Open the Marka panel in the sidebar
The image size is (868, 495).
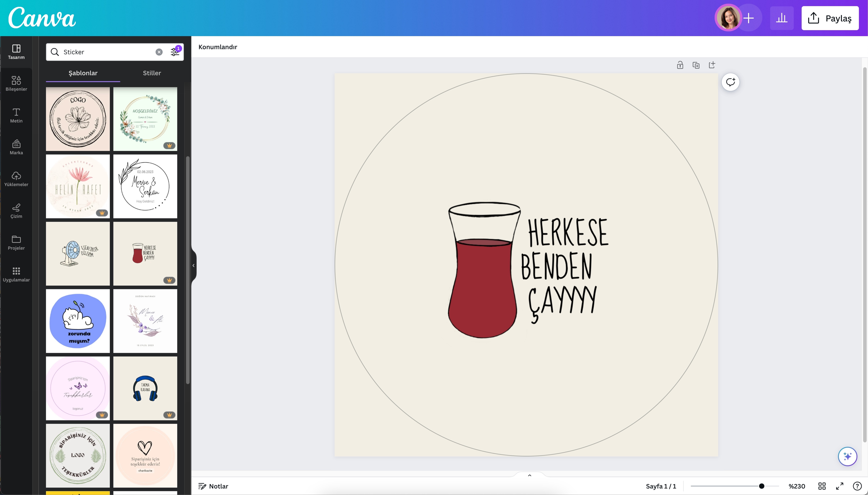pyautogui.click(x=16, y=147)
